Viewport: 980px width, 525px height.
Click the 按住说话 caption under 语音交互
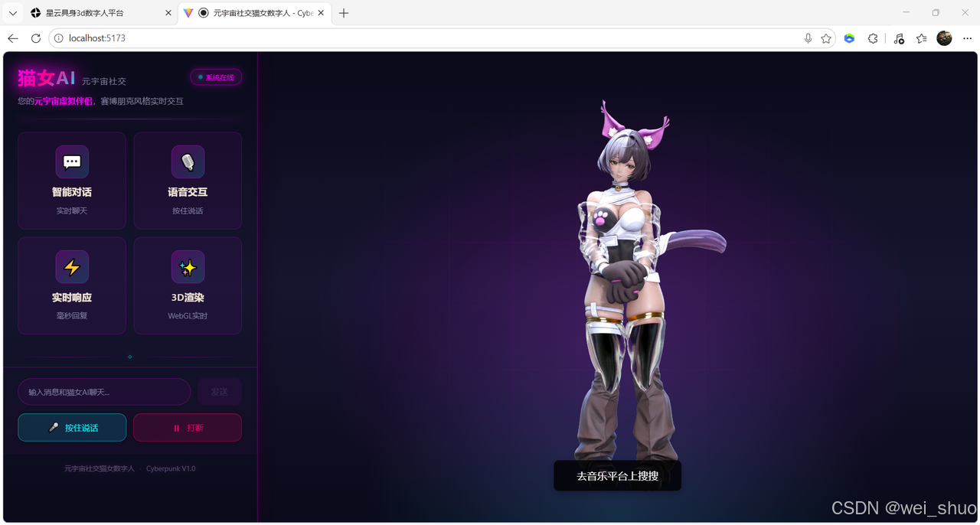pos(188,210)
